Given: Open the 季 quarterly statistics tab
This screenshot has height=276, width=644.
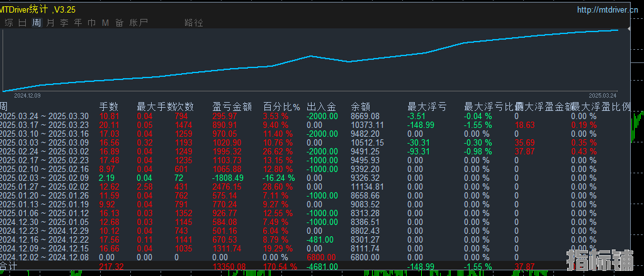Looking at the screenshot, I should [64, 23].
